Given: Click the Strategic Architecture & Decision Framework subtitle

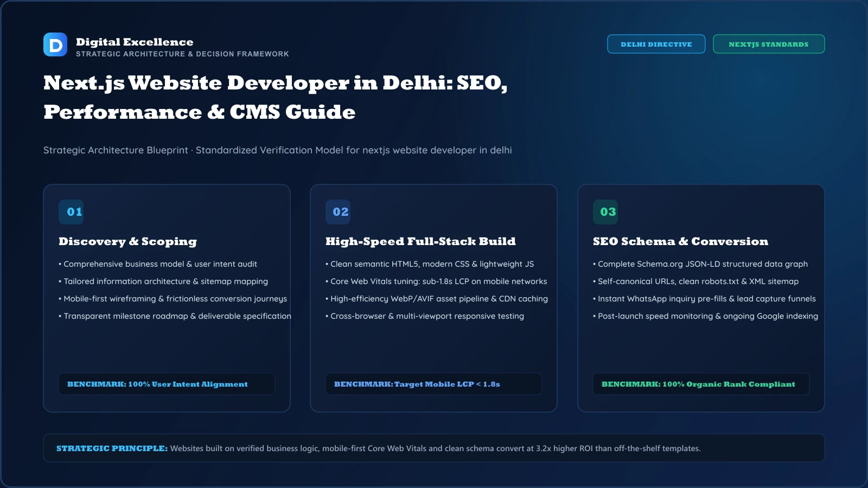Looking at the screenshot, I should point(182,54).
